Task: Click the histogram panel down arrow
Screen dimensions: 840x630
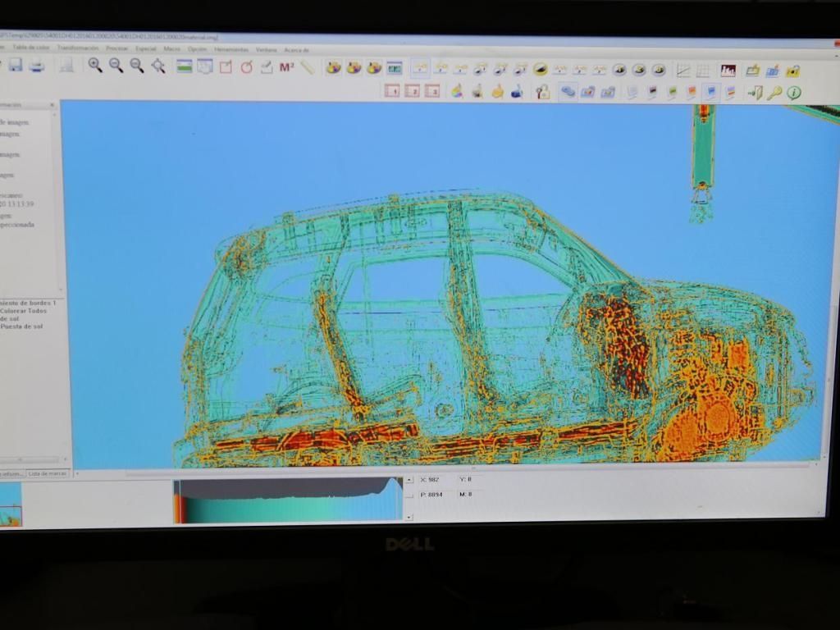Action: [x=409, y=518]
